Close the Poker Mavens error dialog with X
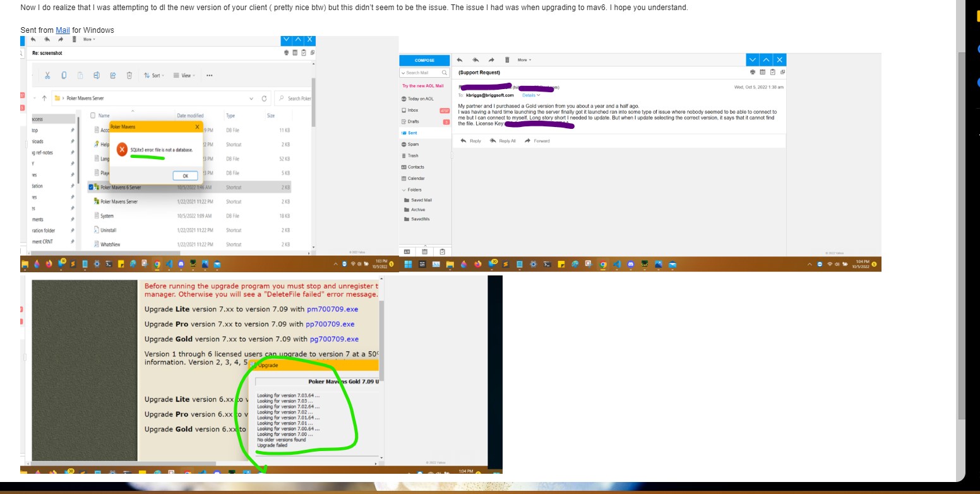 click(x=197, y=126)
